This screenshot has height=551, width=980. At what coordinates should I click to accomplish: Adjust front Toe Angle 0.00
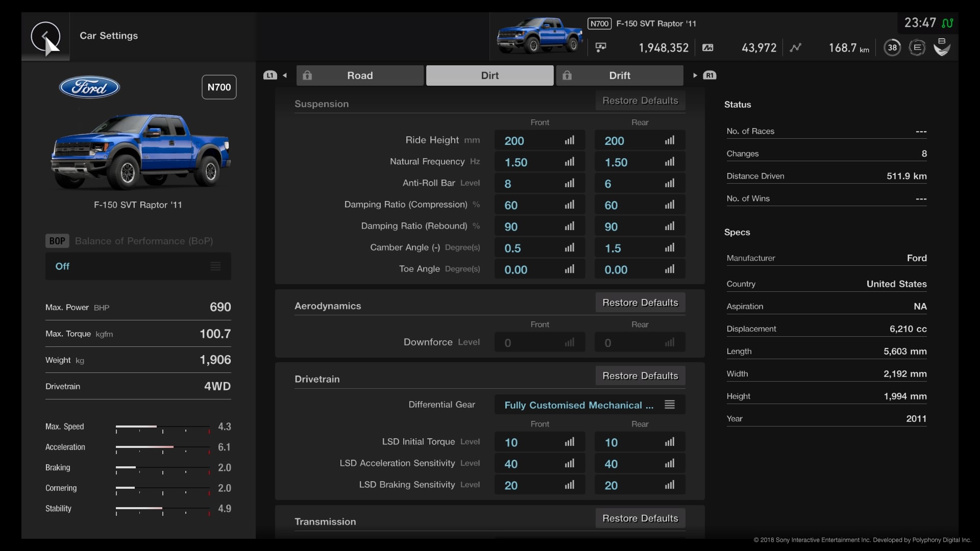coord(540,269)
